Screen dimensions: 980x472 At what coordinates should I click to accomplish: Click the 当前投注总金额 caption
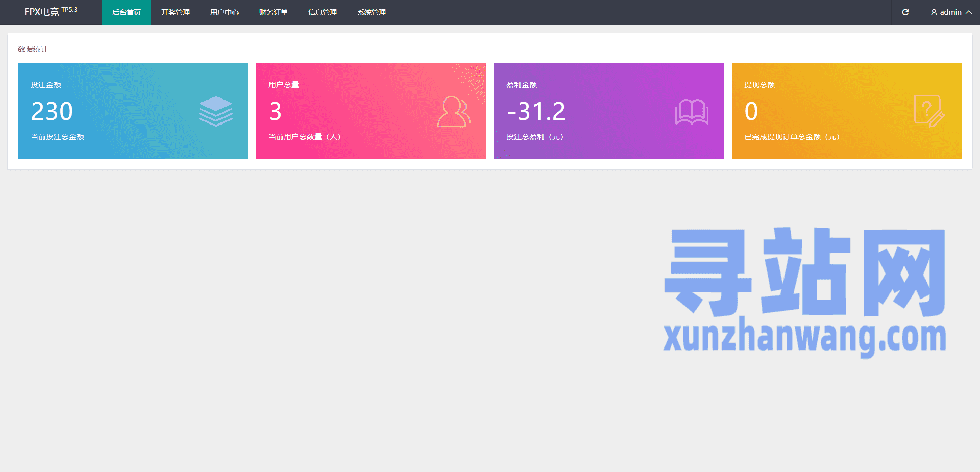(58, 137)
